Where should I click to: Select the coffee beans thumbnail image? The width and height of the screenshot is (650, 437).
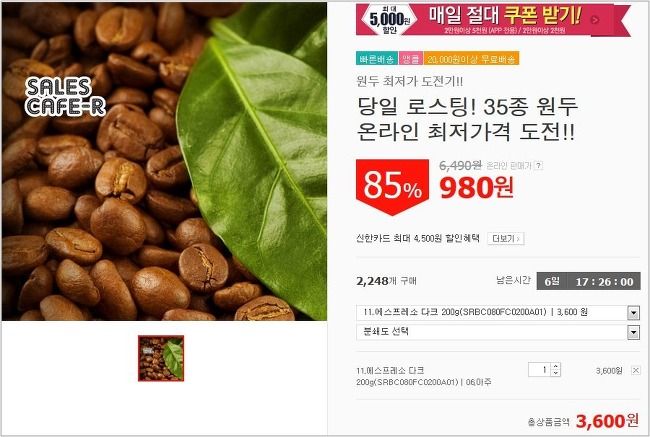pos(161,358)
